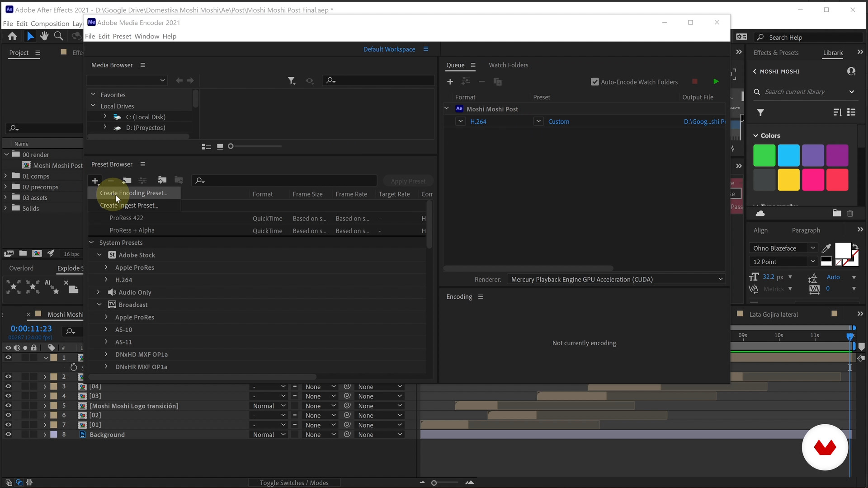
Task: Select the Selection arrow tool
Action: click(30, 36)
